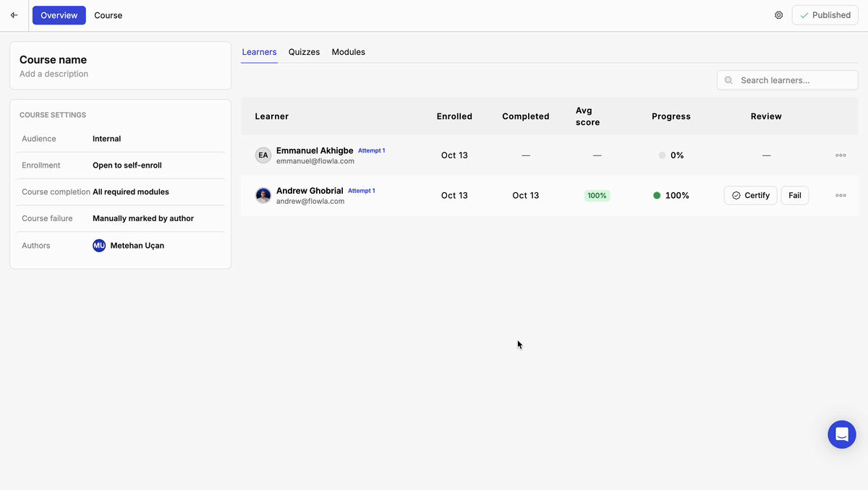Viewport: 868px width, 490px height.
Task: Click the COURSE SETTINGS heading
Action: tap(53, 115)
